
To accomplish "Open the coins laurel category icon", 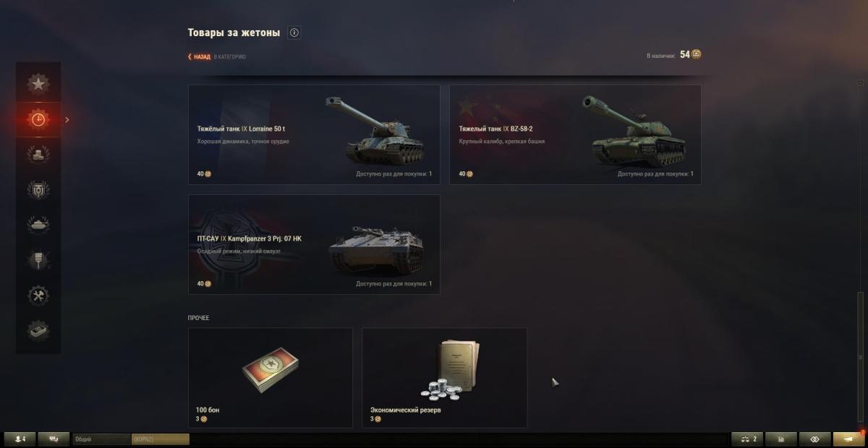I will (38, 155).
